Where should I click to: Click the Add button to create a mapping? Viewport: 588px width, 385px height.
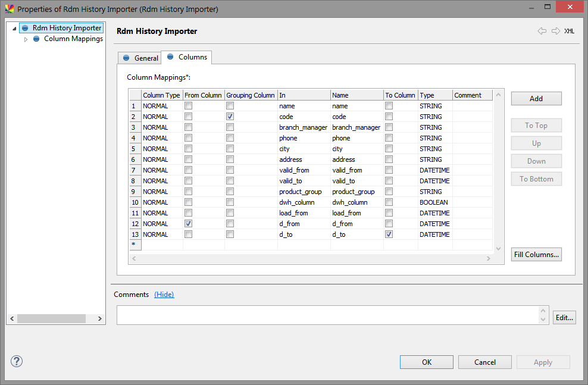pyautogui.click(x=536, y=98)
